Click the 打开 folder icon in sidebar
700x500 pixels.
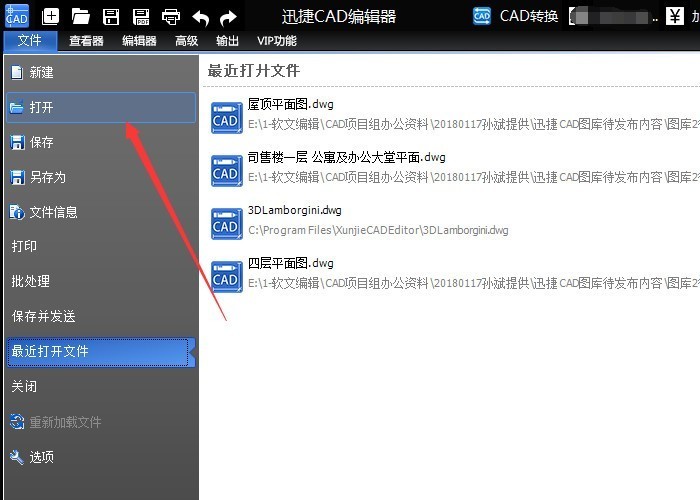point(17,107)
